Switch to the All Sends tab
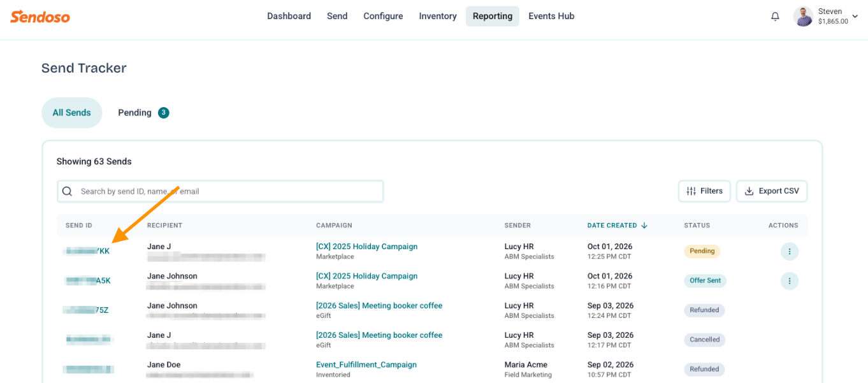 (x=72, y=113)
